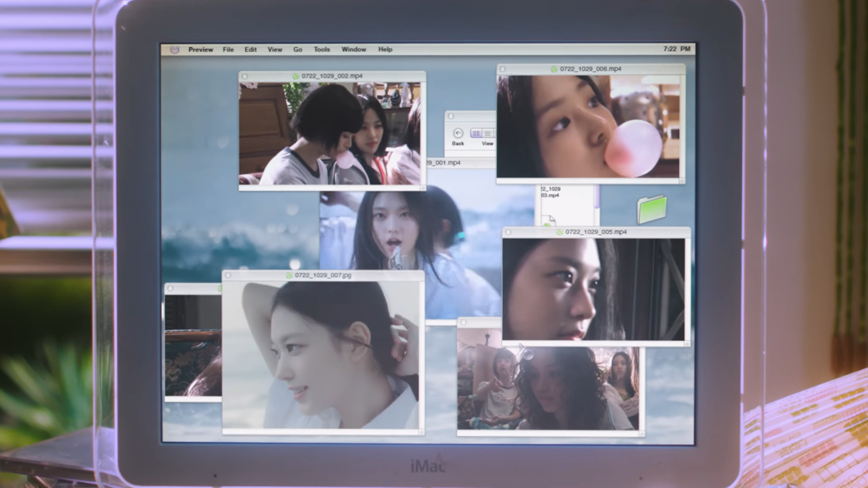Click the resize corner of the 007.jpg window
The height and width of the screenshot is (488, 868).
[x=422, y=432]
